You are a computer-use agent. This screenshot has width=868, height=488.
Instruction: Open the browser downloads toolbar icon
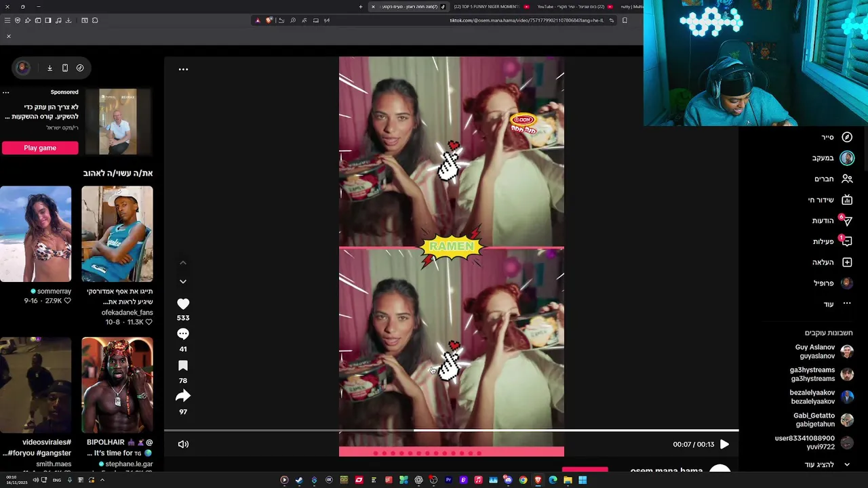pos(68,20)
